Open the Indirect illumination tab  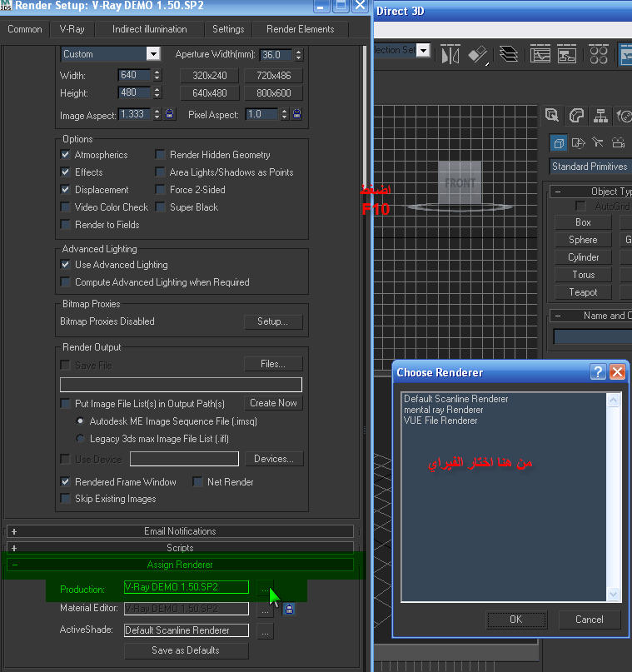[x=150, y=29]
